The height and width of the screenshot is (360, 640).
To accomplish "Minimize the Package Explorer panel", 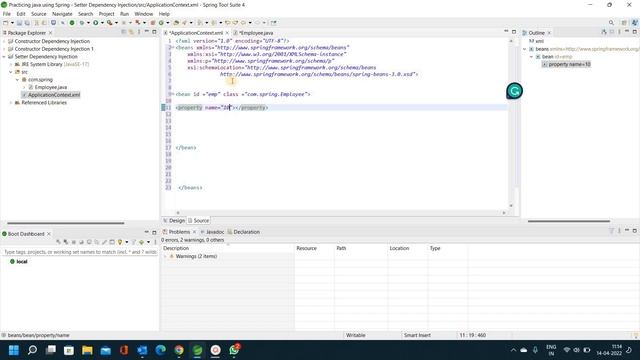I will (147, 32).
